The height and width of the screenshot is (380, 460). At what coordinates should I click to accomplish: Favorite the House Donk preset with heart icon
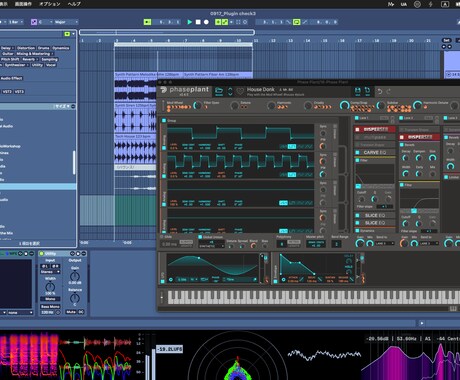tap(240, 91)
